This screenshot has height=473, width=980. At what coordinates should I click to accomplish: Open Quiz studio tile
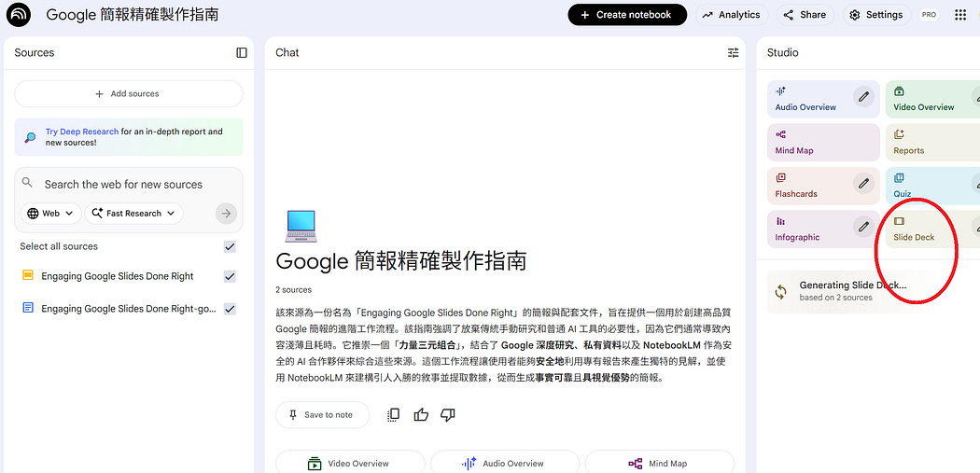click(932, 186)
